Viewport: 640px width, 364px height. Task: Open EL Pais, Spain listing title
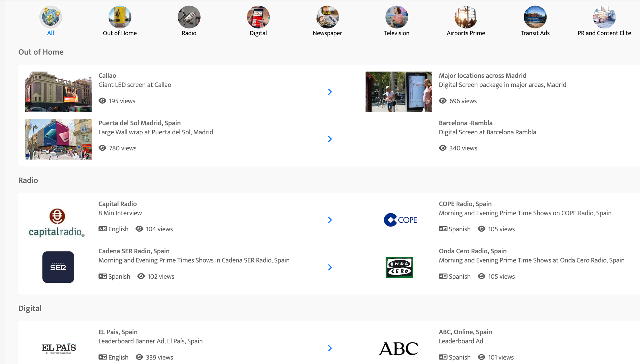coord(118,332)
